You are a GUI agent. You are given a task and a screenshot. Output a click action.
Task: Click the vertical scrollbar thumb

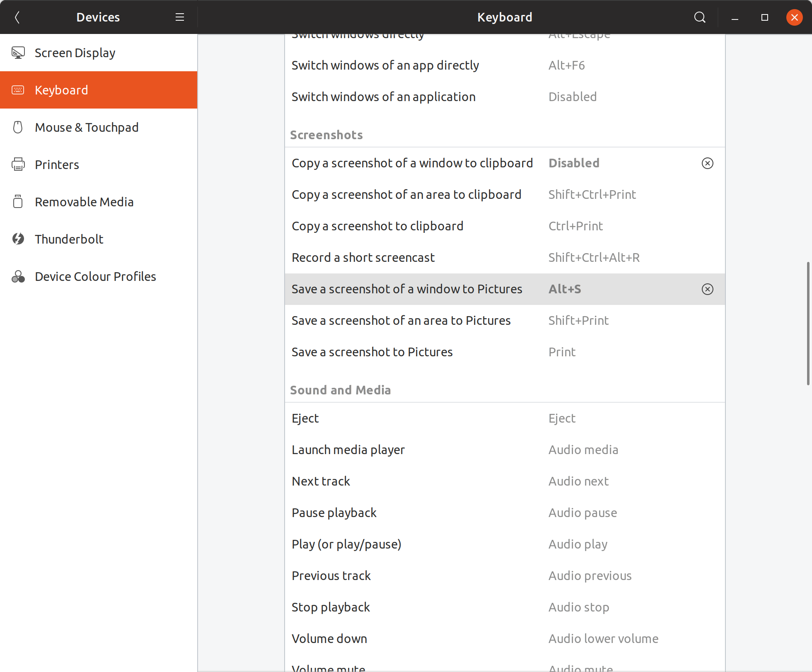808,324
